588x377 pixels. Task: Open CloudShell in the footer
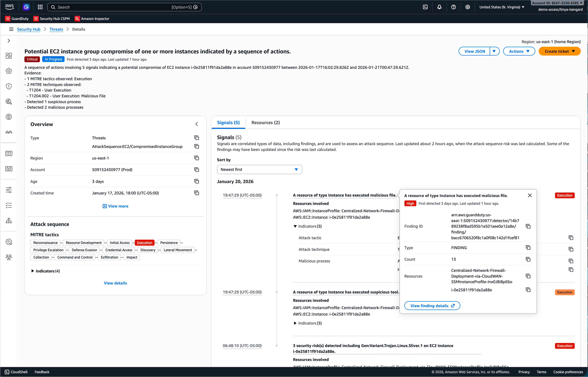pos(16,372)
